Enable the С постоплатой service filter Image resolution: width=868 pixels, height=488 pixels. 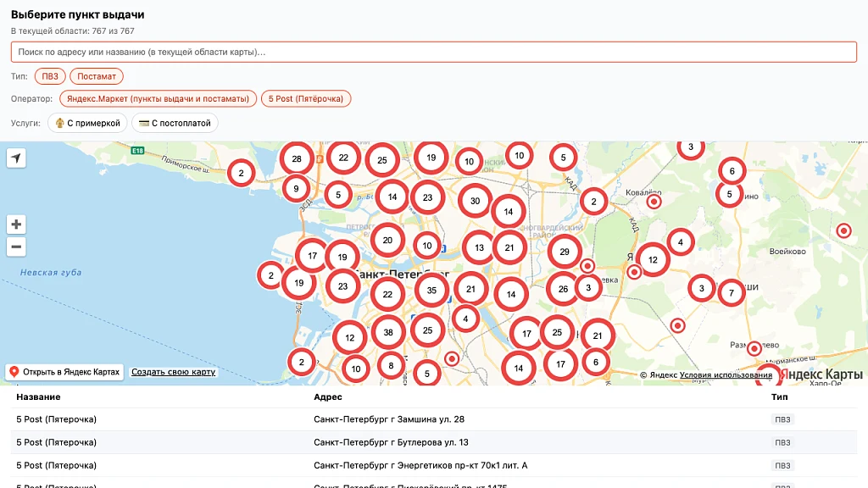(x=175, y=123)
